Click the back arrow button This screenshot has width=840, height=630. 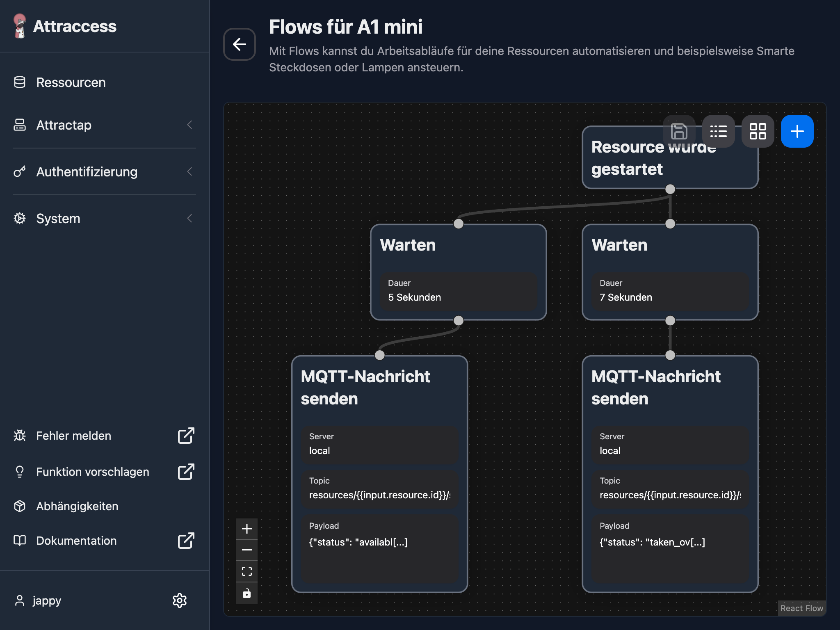[x=240, y=44]
